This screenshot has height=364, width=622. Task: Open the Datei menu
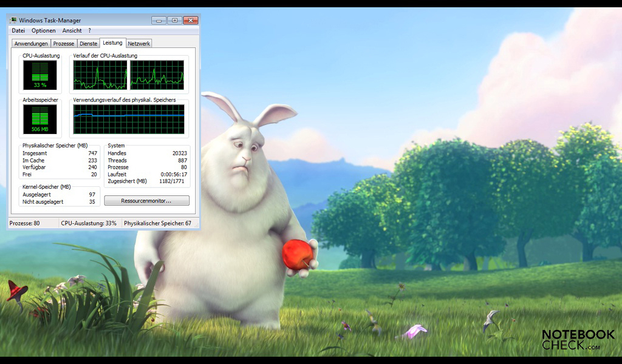pos(18,30)
